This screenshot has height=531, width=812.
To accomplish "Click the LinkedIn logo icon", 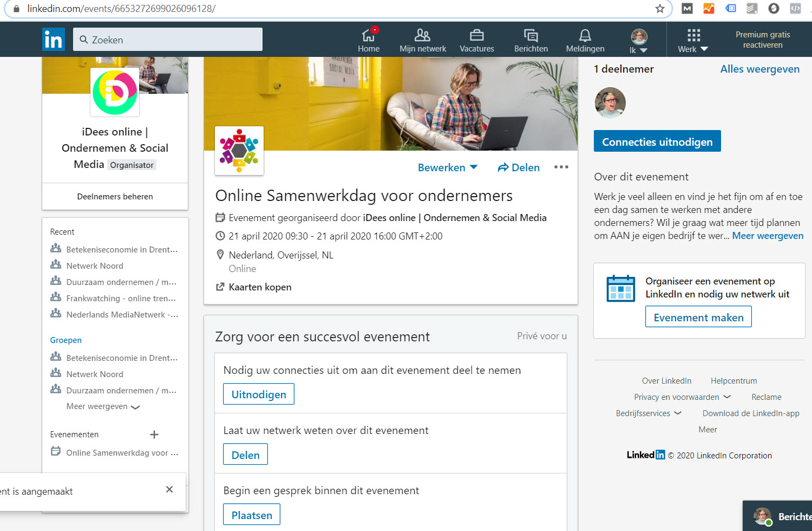I will [54, 40].
